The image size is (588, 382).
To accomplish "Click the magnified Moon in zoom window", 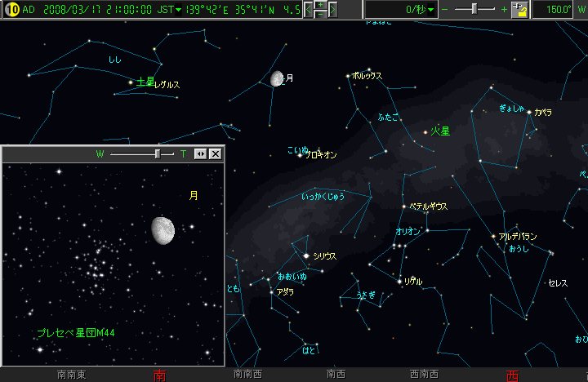I will point(163,230).
